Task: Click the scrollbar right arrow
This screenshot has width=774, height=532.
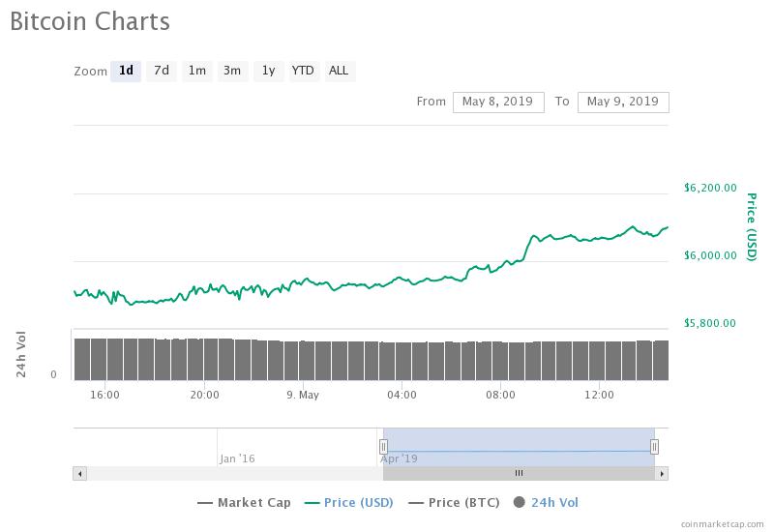Action: coord(662,473)
